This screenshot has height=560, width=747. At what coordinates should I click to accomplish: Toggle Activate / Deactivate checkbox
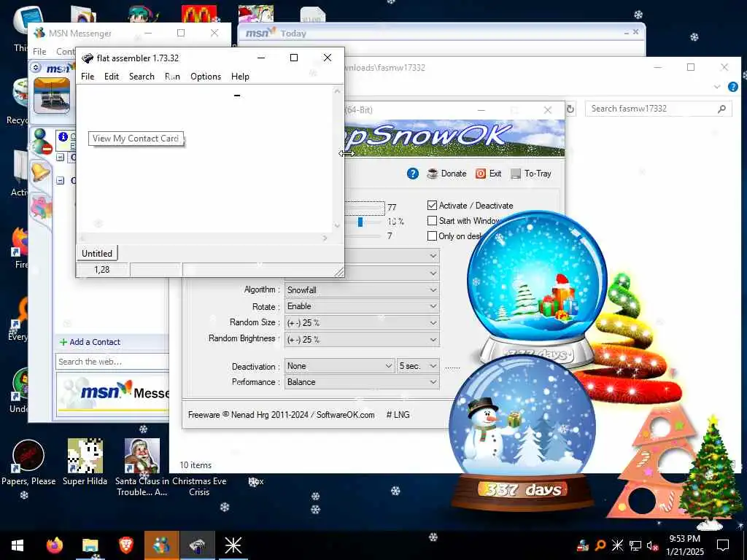432,205
